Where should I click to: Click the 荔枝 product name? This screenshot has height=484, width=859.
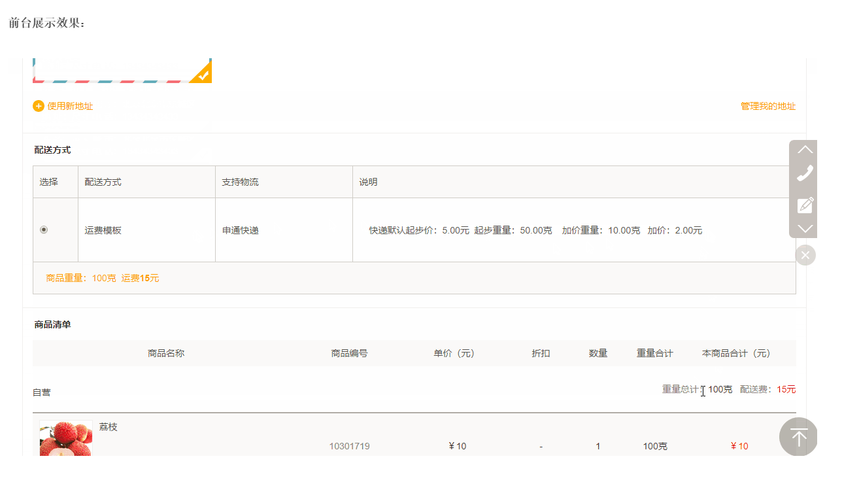[x=108, y=427]
